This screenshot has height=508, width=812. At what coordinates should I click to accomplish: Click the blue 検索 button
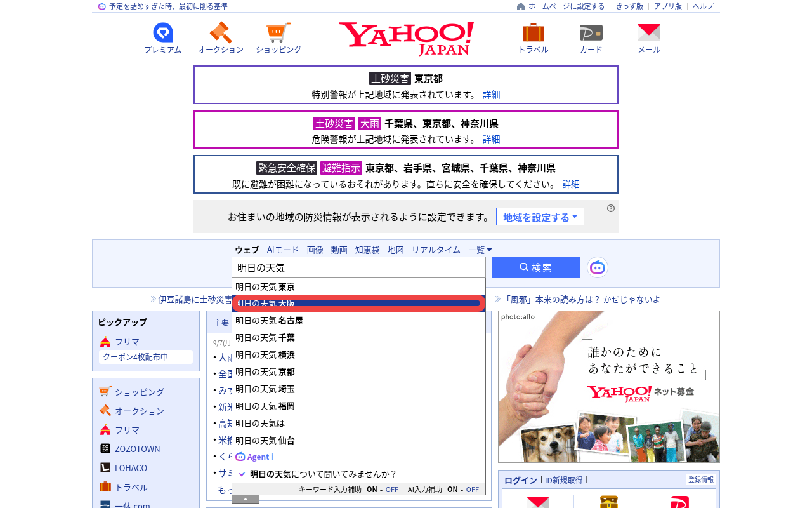click(x=536, y=267)
